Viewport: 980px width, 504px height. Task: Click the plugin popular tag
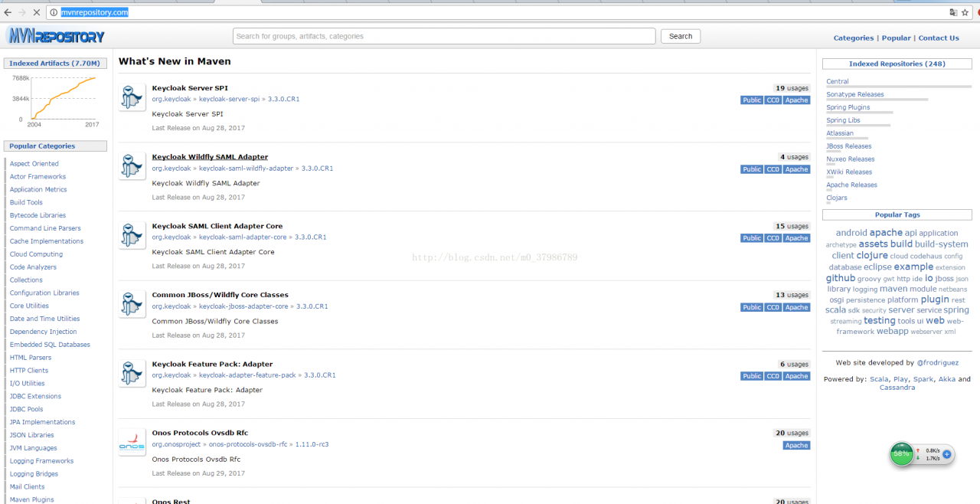tap(935, 299)
